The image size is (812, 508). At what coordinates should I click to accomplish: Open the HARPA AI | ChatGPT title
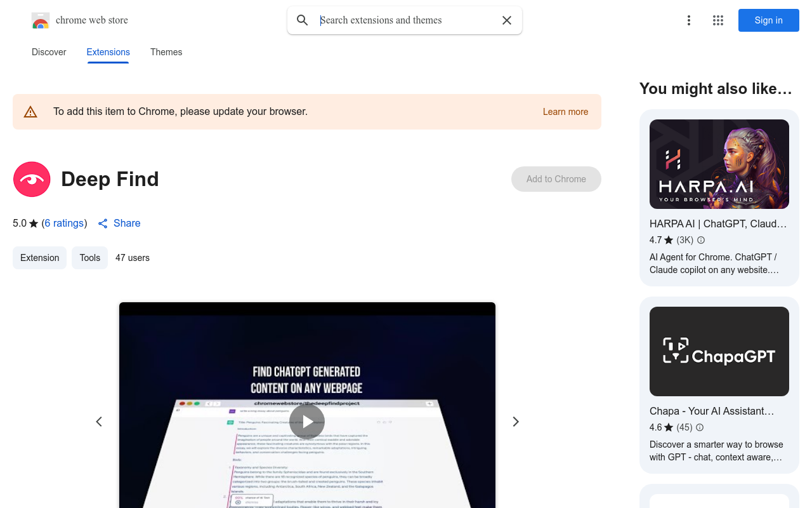[718, 224]
